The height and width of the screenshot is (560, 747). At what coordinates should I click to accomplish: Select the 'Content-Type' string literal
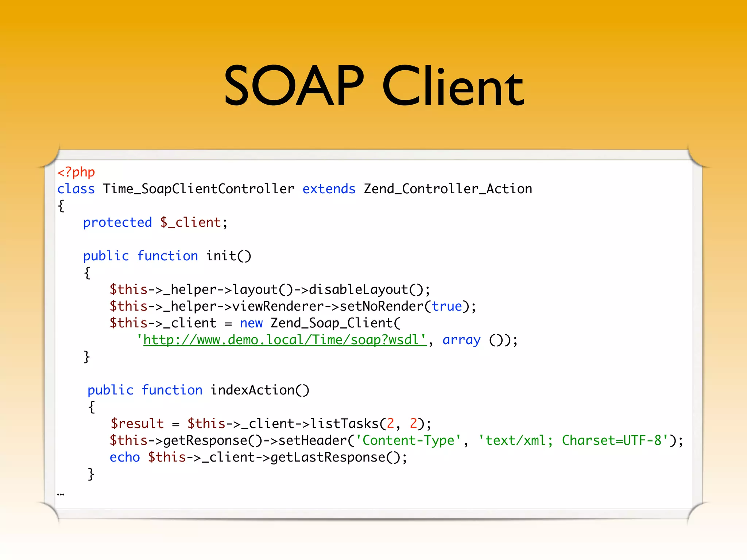tap(408, 440)
